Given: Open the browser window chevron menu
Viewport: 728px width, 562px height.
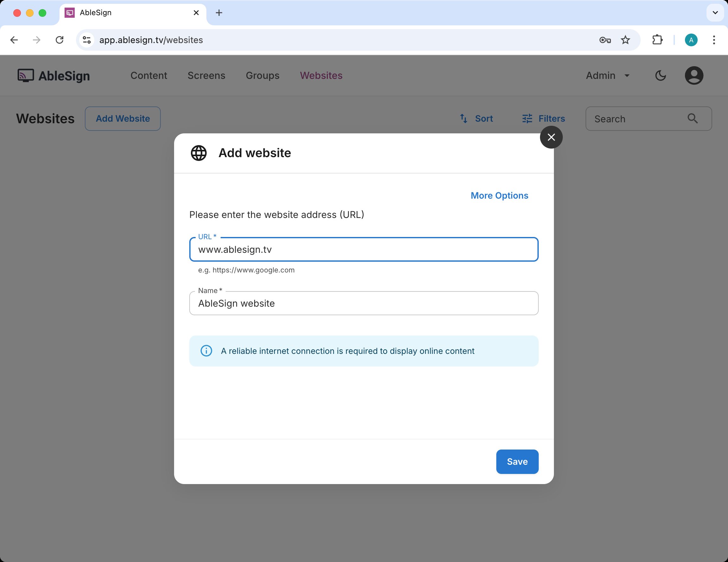Looking at the screenshot, I should pyautogui.click(x=715, y=13).
